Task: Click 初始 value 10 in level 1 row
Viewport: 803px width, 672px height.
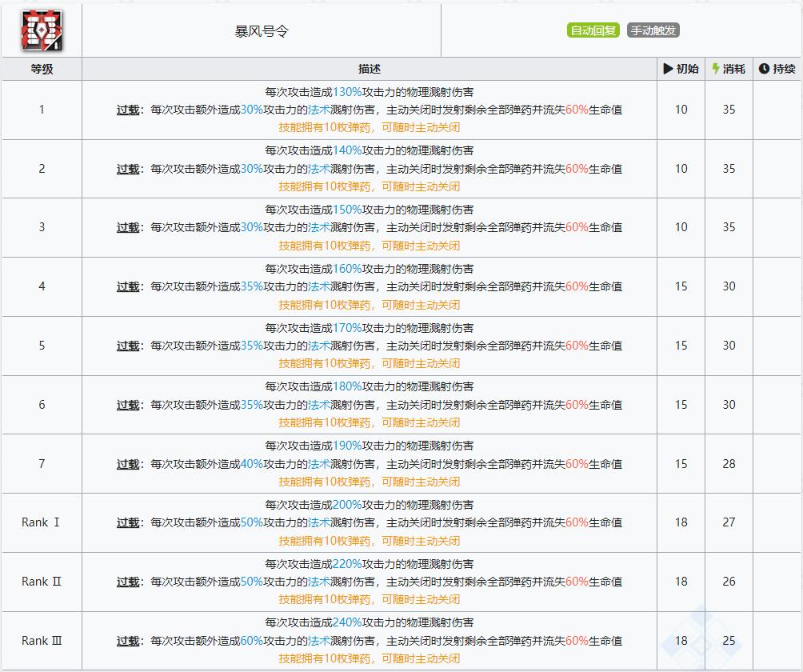Action: point(681,110)
